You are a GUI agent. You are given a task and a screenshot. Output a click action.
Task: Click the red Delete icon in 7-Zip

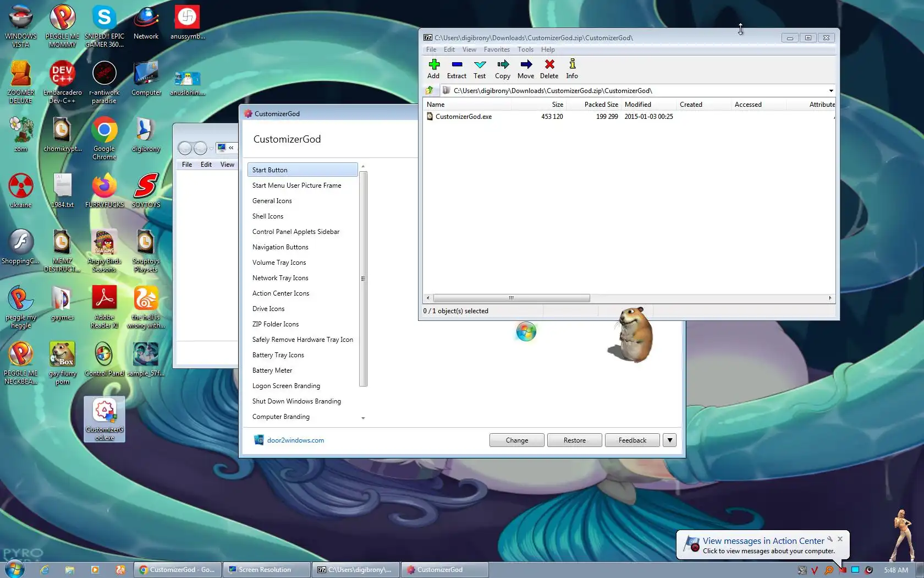pos(549,69)
